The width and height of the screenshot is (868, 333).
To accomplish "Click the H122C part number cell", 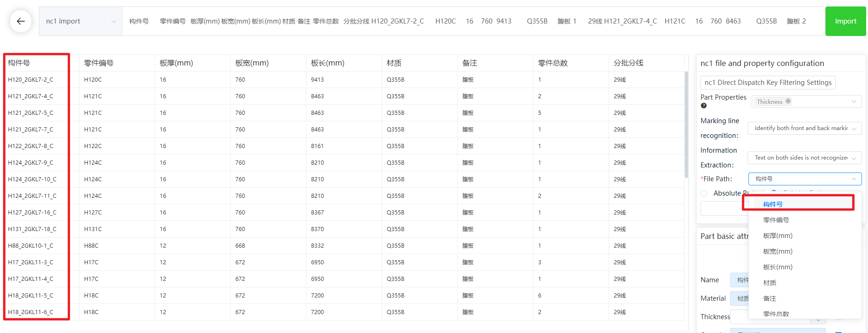I will tap(117, 146).
